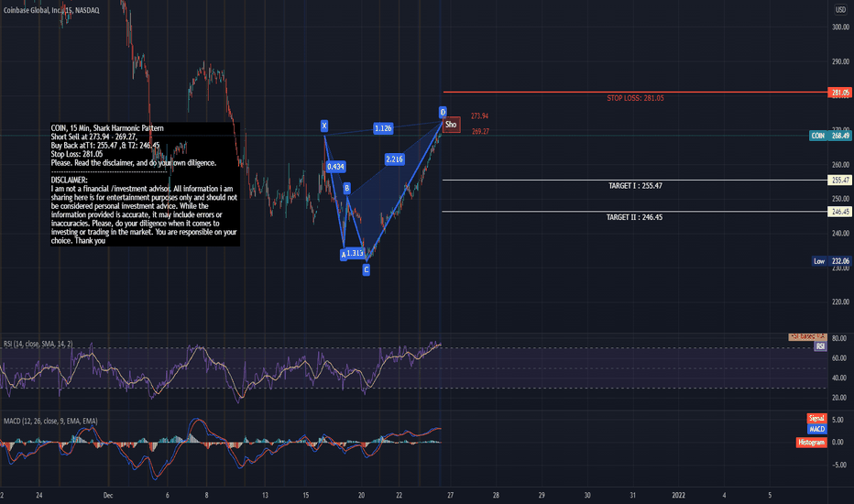The width and height of the screenshot is (854, 504).
Task: Select the Low 232.06 price tag
Action: 830,261
